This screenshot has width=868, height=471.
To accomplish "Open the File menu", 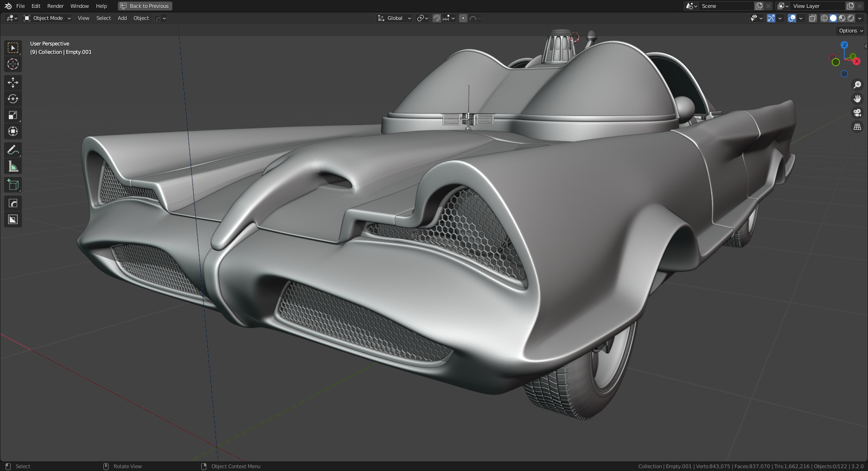I will click(x=20, y=6).
